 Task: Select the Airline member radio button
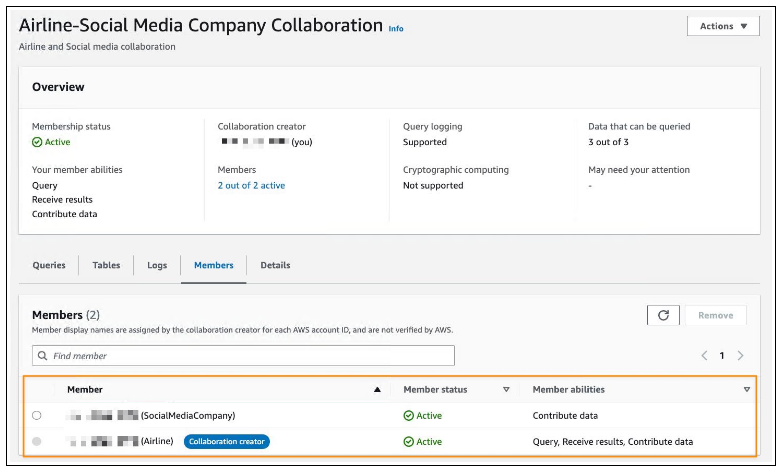click(37, 441)
